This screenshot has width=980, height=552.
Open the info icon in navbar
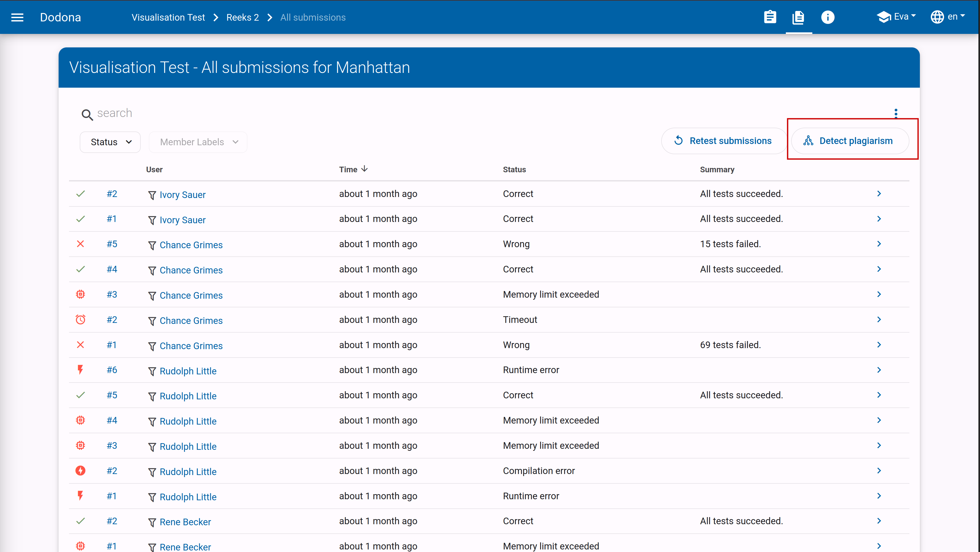(827, 17)
